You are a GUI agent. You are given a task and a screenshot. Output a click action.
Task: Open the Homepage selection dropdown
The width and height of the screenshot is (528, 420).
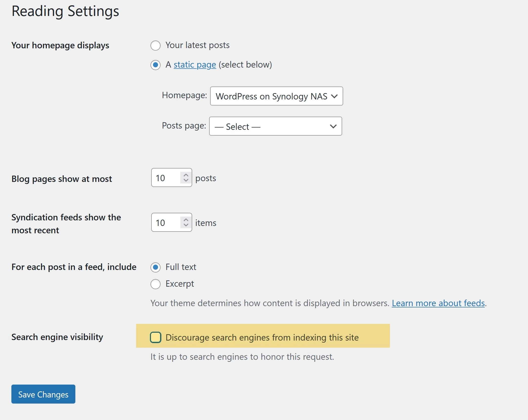click(276, 96)
